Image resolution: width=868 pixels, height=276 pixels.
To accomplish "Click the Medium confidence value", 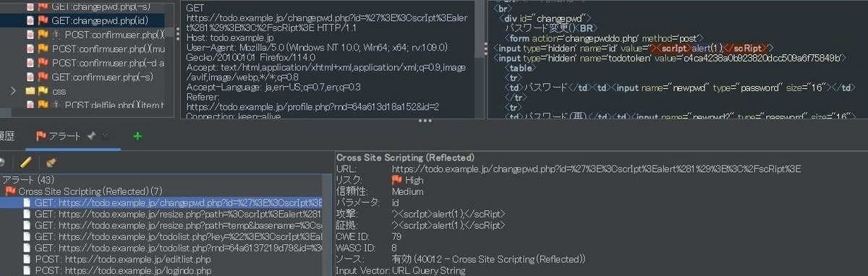I will [408, 191].
